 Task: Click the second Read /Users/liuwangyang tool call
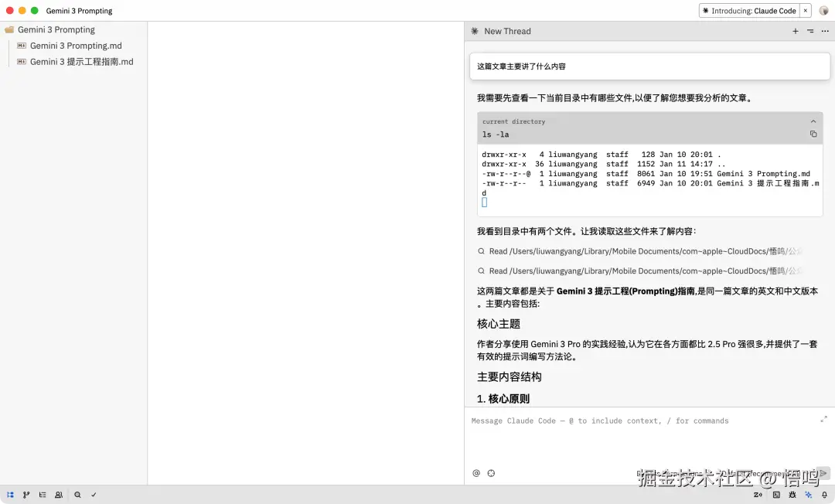tap(639, 271)
